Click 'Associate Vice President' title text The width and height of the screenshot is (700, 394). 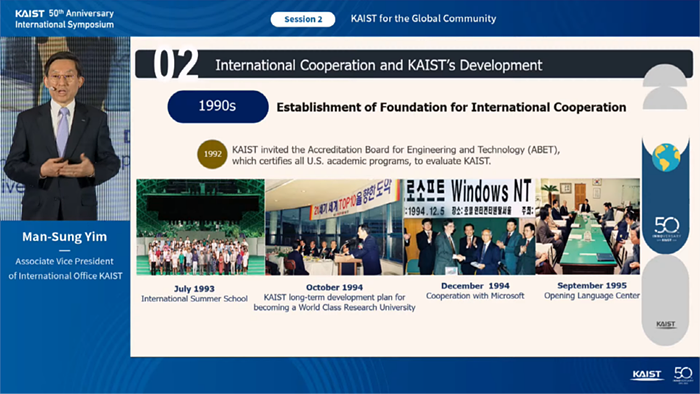pyautogui.click(x=64, y=261)
